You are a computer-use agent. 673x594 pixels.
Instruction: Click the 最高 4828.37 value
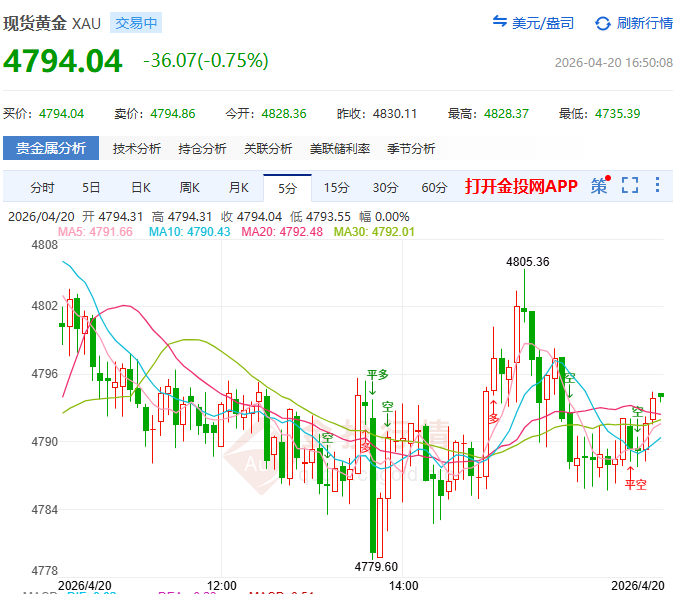pyautogui.click(x=506, y=114)
